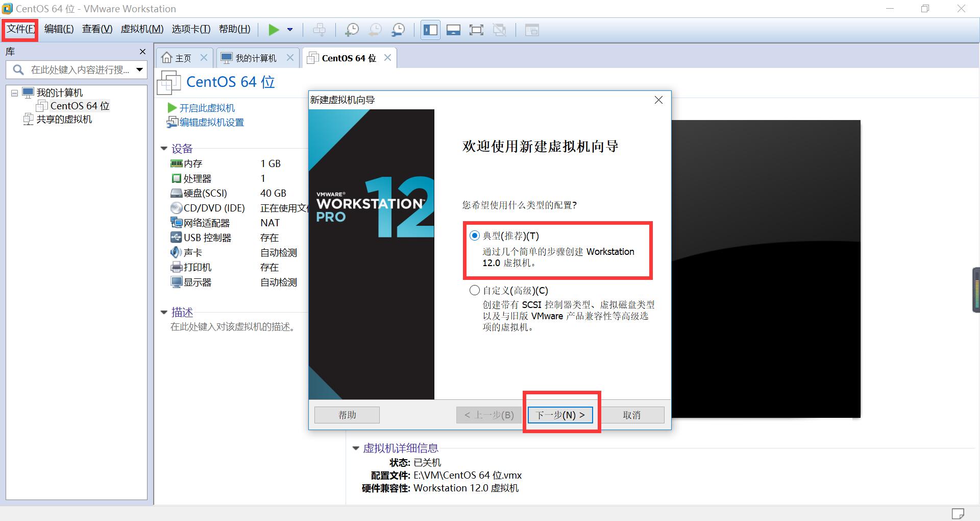Click the 下一步(N) > button
980x521 pixels.
point(560,415)
